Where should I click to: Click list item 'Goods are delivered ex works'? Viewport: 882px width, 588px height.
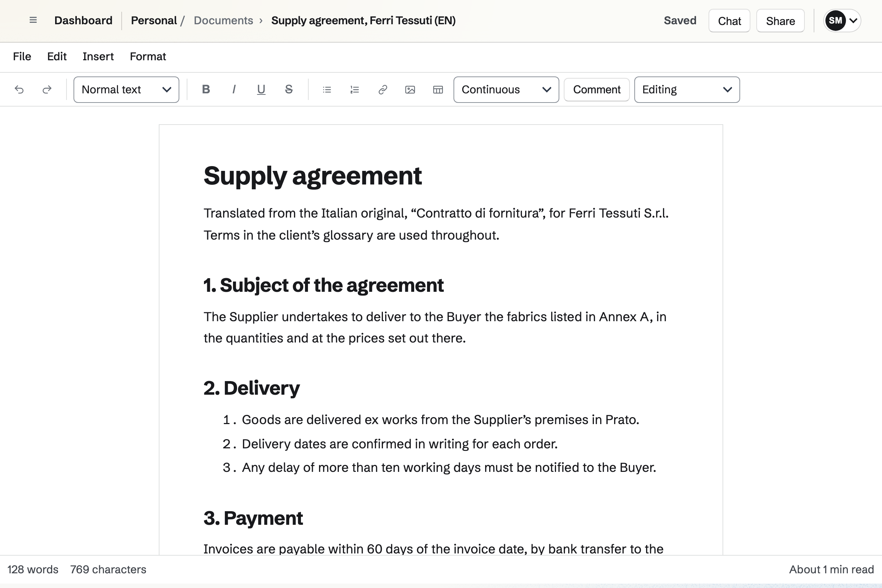click(440, 420)
